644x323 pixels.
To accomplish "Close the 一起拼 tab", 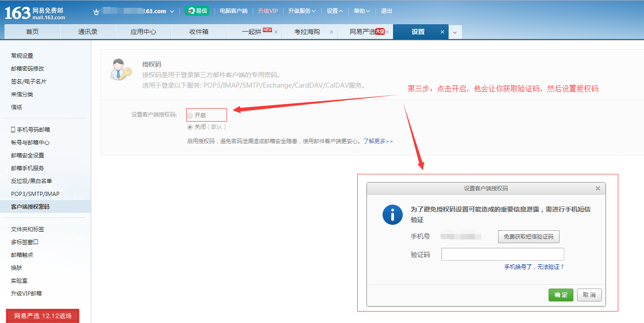I will pos(276,32).
